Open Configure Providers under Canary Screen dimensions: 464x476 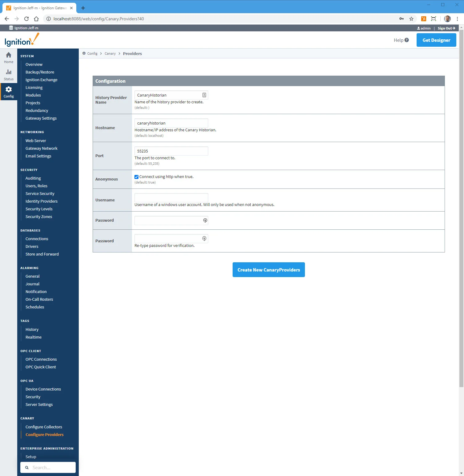point(45,434)
